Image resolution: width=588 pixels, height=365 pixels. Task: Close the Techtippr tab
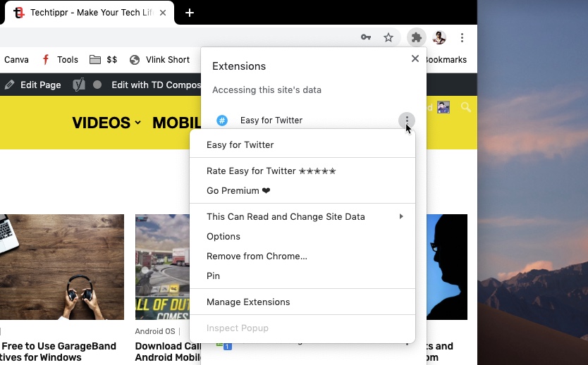[163, 13]
